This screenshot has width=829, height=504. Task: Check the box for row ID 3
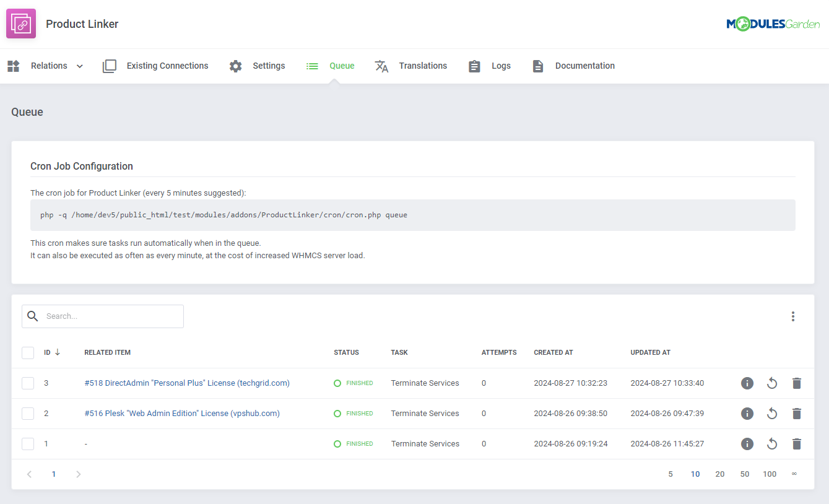(x=28, y=383)
